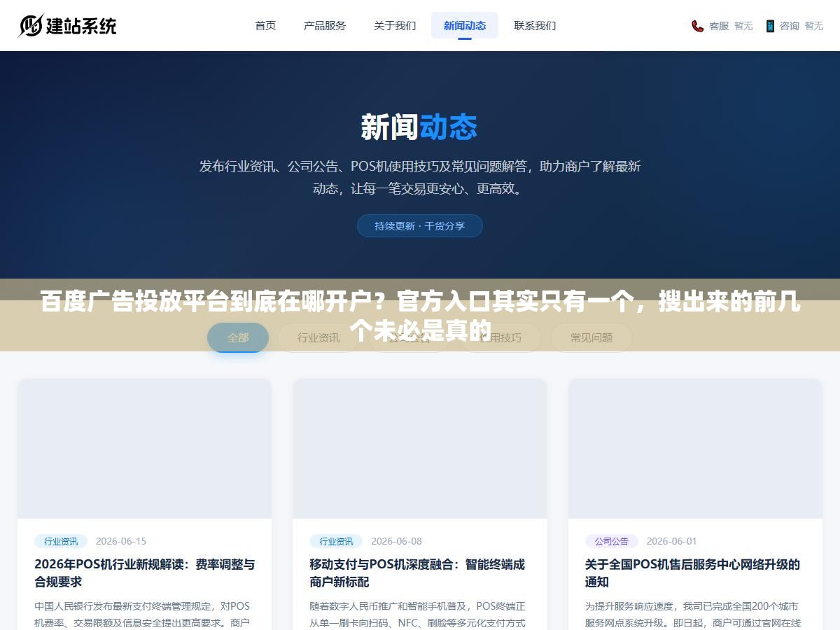Open the 联系我们 nav item
Screen dimensions: 840x630
point(535,25)
